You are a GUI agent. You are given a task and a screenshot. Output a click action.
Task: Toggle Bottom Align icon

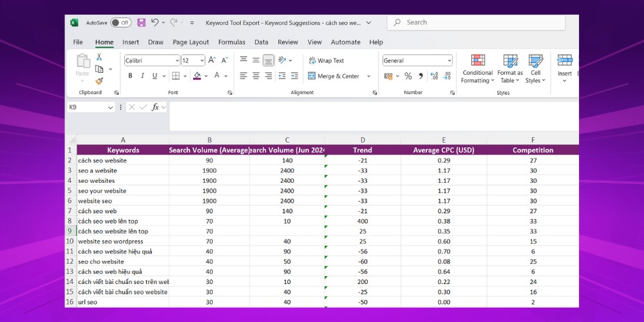(x=269, y=61)
